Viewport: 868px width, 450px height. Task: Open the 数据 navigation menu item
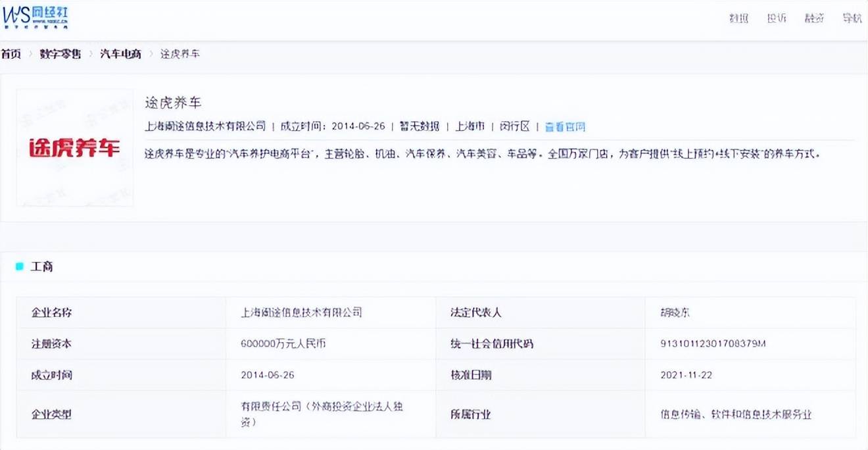pos(738,18)
